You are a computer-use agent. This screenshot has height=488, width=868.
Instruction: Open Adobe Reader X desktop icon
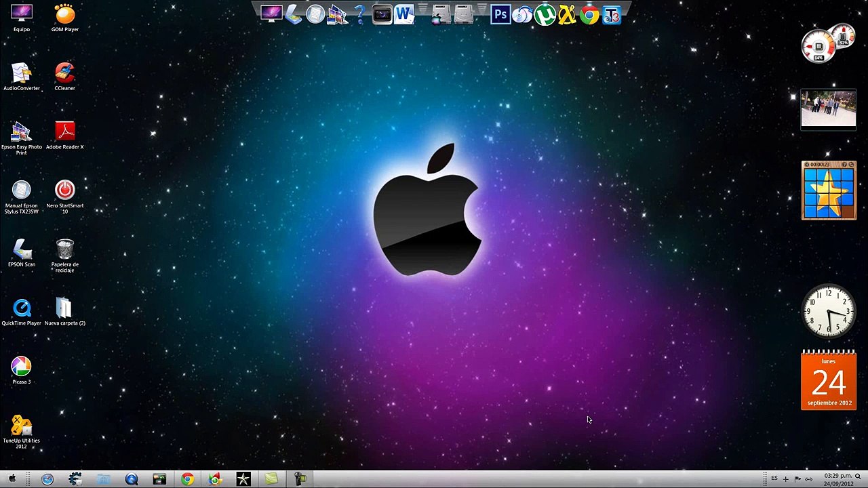65,136
